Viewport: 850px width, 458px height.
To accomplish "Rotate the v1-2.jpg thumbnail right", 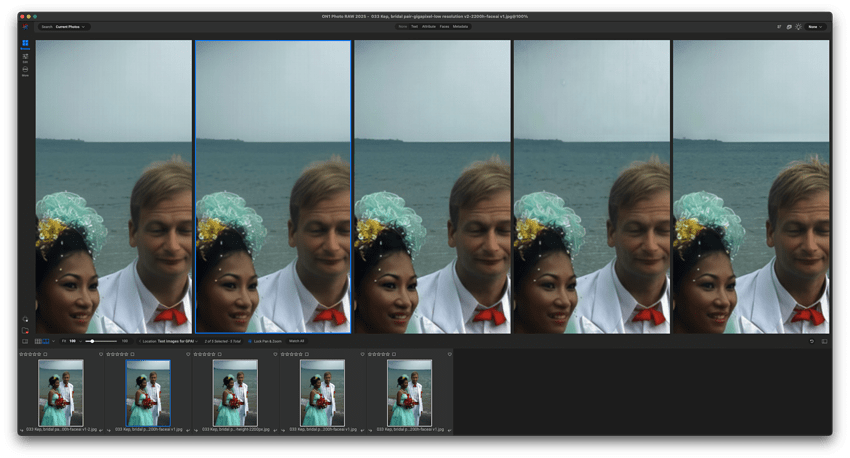I will 101,430.
